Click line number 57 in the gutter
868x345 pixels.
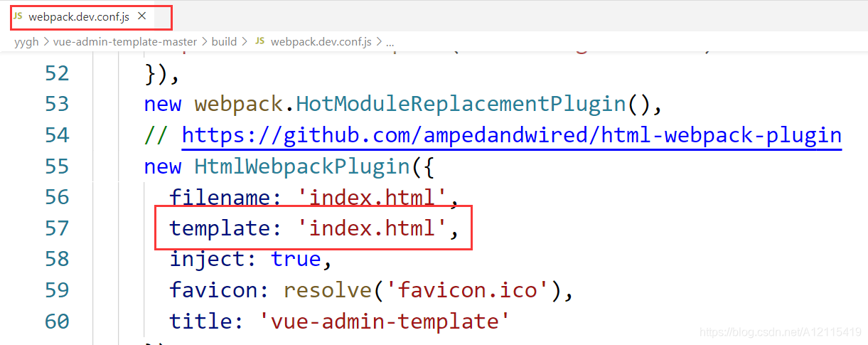tap(57, 228)
